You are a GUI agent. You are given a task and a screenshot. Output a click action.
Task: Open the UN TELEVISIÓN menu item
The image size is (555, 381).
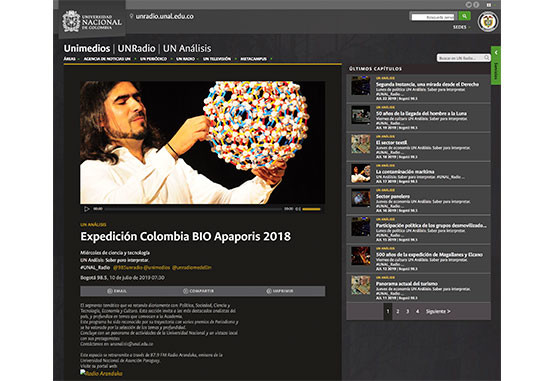217,59
